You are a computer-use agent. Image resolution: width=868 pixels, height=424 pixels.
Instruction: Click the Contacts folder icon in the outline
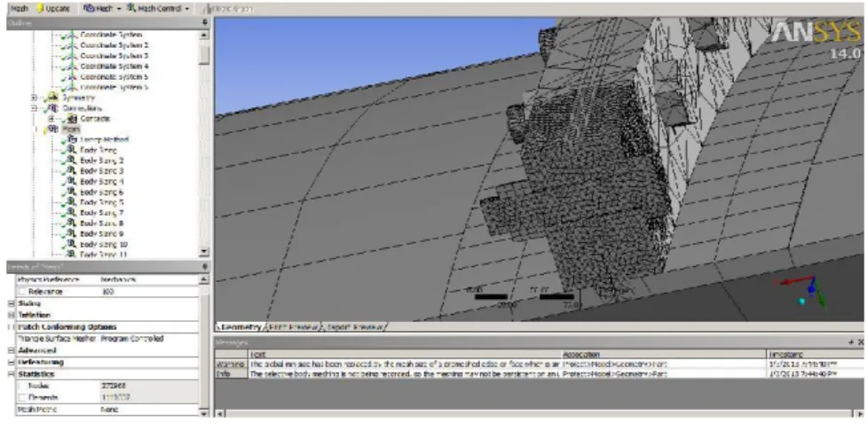point(72,119)
